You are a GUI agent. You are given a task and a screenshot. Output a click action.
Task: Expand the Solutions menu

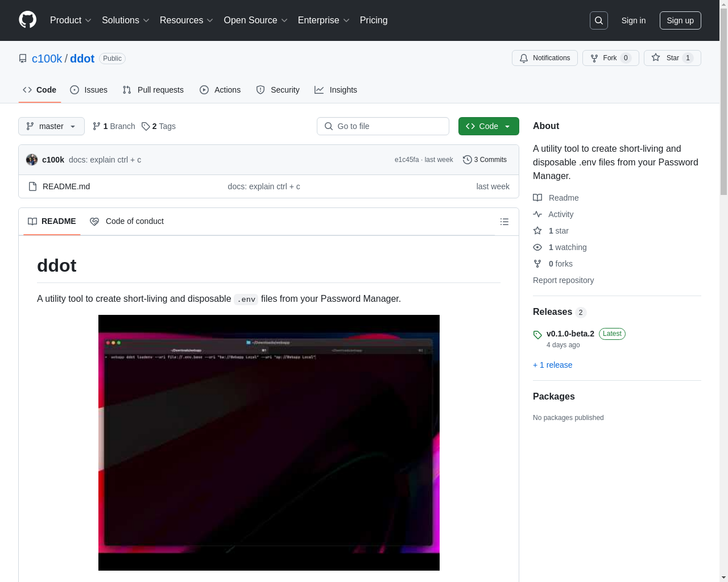pyautogui.click(x=126, y=20)
